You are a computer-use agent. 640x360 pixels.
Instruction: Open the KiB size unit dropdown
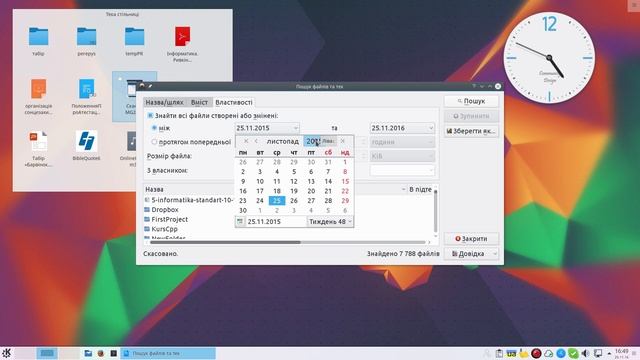[402, 156]
